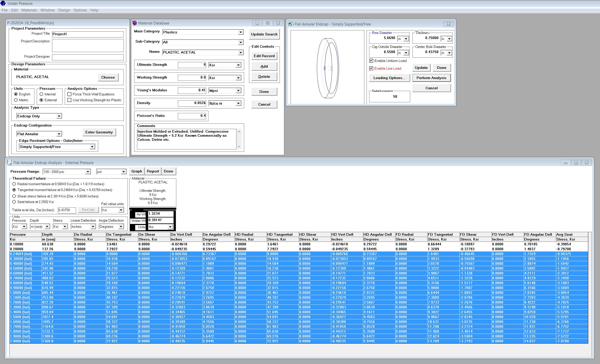Click the Material Database window book icon
The image size is (600, 364).
point(135,23)
